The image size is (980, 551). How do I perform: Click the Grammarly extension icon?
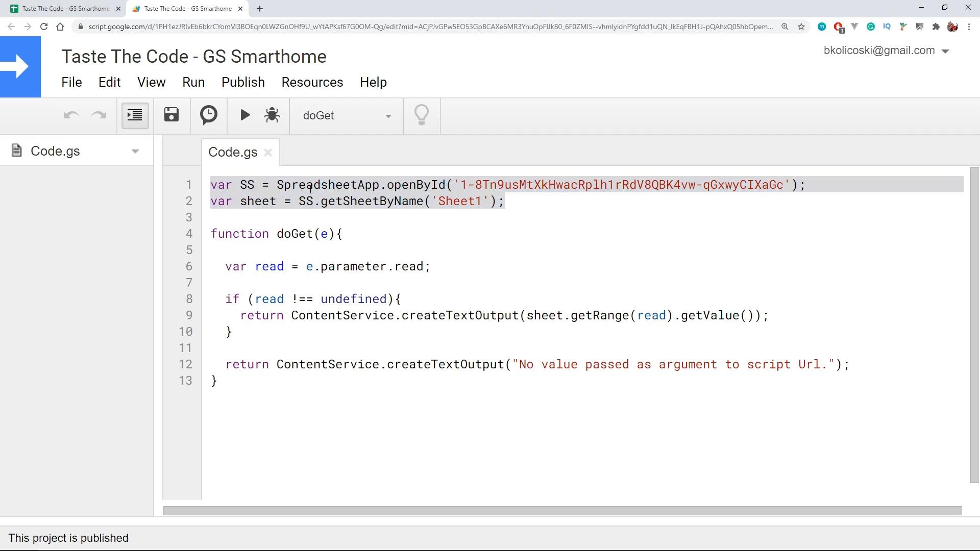[x=871, y=27]
